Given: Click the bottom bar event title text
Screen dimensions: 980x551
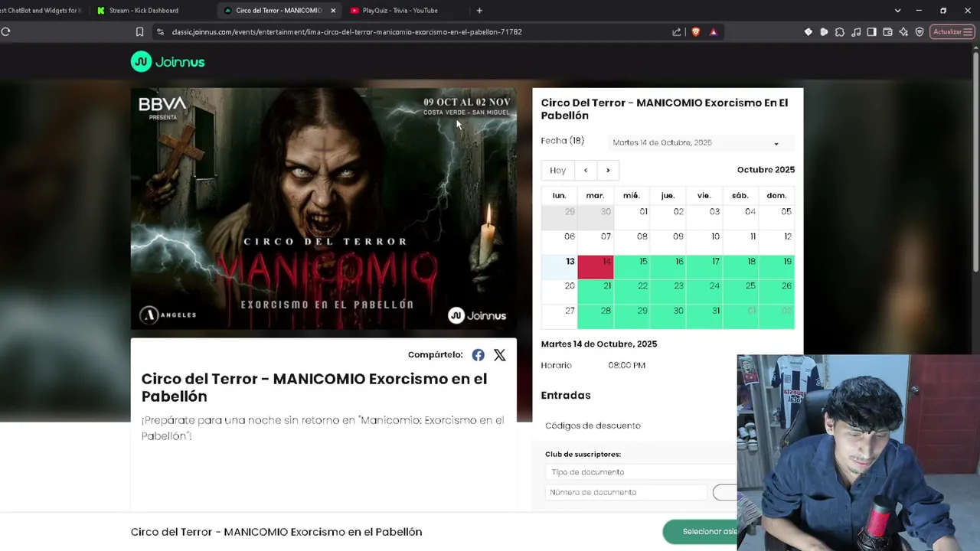Looking at the screenshot, I should pyautogui.click(x=276, y=532).
